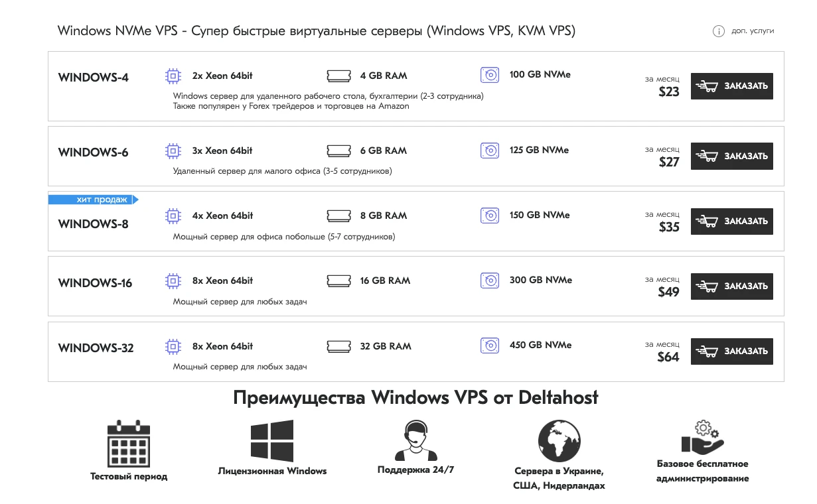The width and height of the screenshot is (817, 504).
Task: Order the WINDOWS-8 bestseller plan
Action: coord(731,221)
